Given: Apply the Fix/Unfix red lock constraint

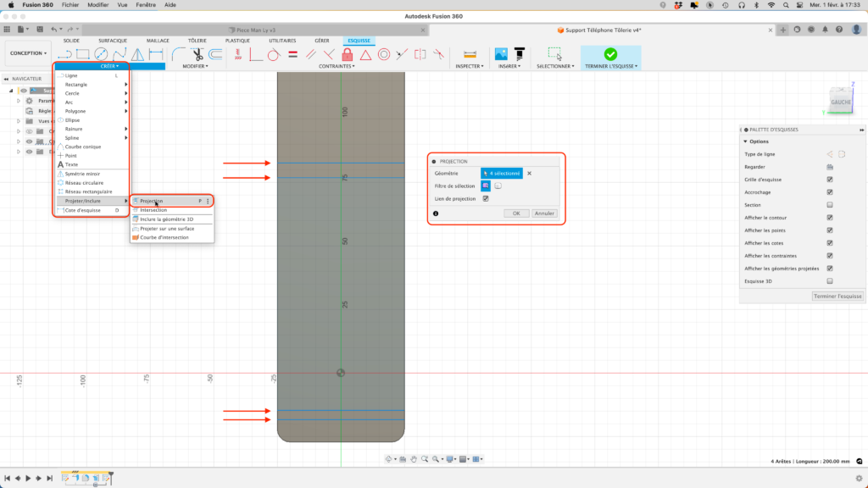Looking at the screenshot, I should pyautogui.click(x=347, y=54).
